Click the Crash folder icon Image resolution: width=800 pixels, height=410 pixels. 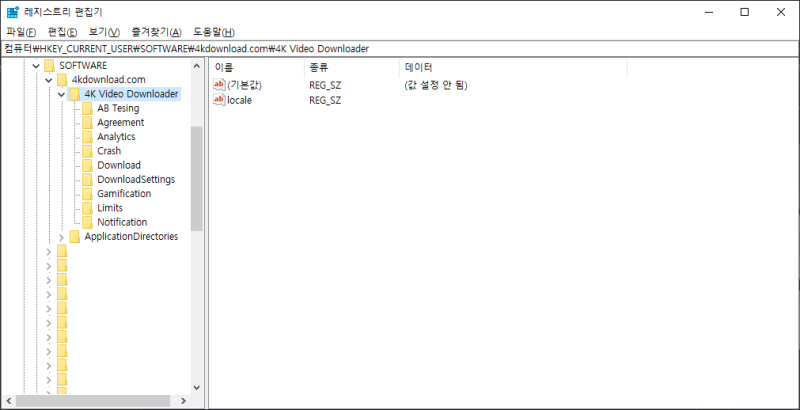[x=88, y=151]
